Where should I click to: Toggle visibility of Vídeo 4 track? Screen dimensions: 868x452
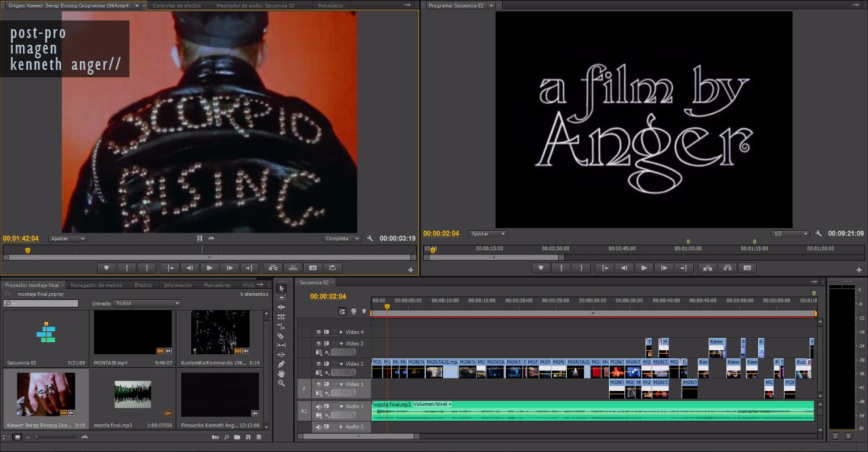318,332
